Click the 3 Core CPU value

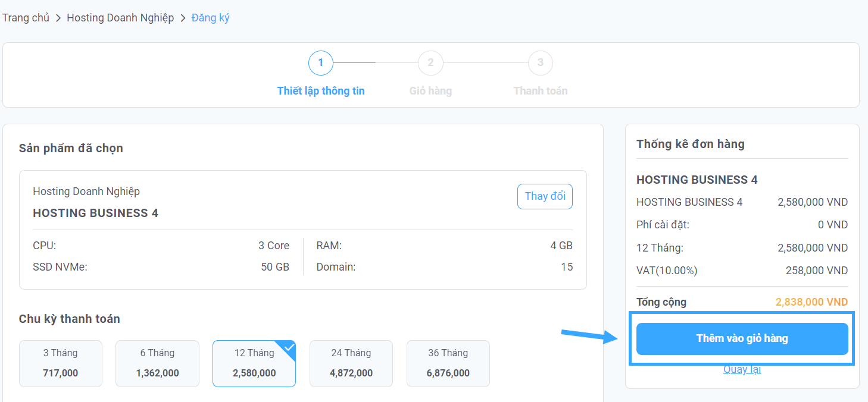274,246
